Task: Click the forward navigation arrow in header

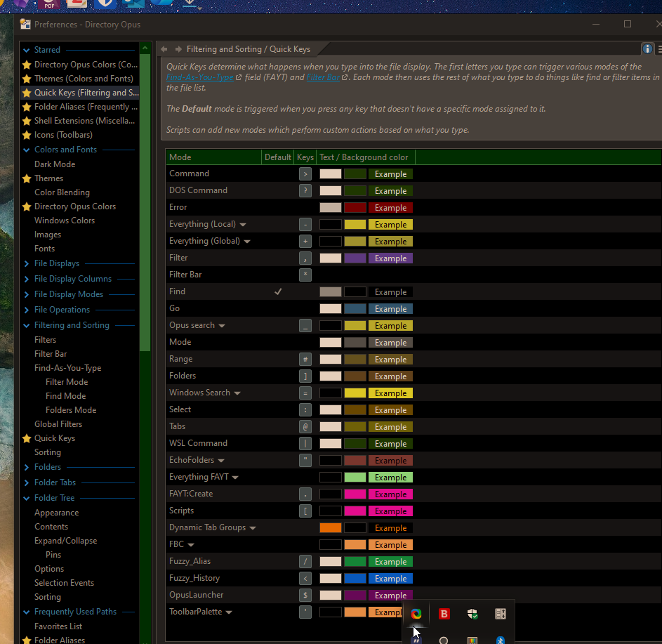Action: point(178,49)
